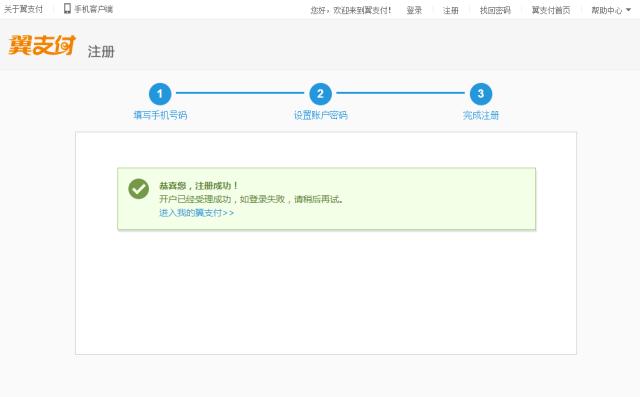Click the 恭喜您，注册成功！ message
Screen dimensions: 640x397
pyautogui.click(x=198, y=186)
